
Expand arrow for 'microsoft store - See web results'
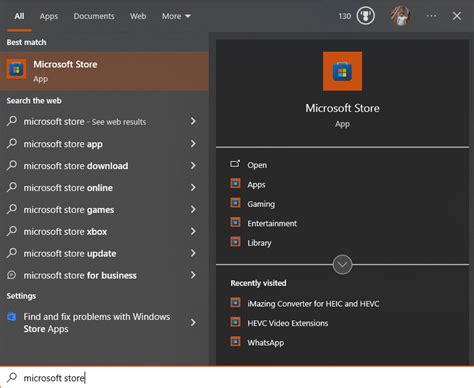coord(193,121)
